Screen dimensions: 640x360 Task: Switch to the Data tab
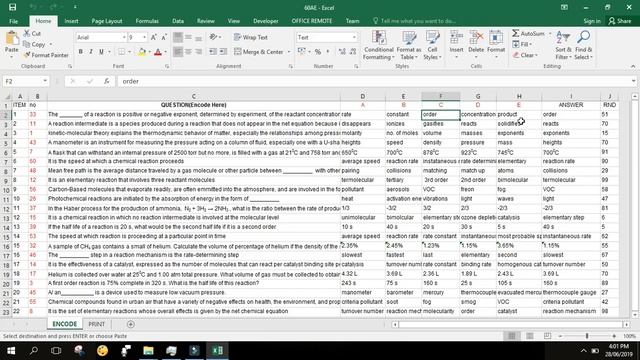[x=178, y=21]
